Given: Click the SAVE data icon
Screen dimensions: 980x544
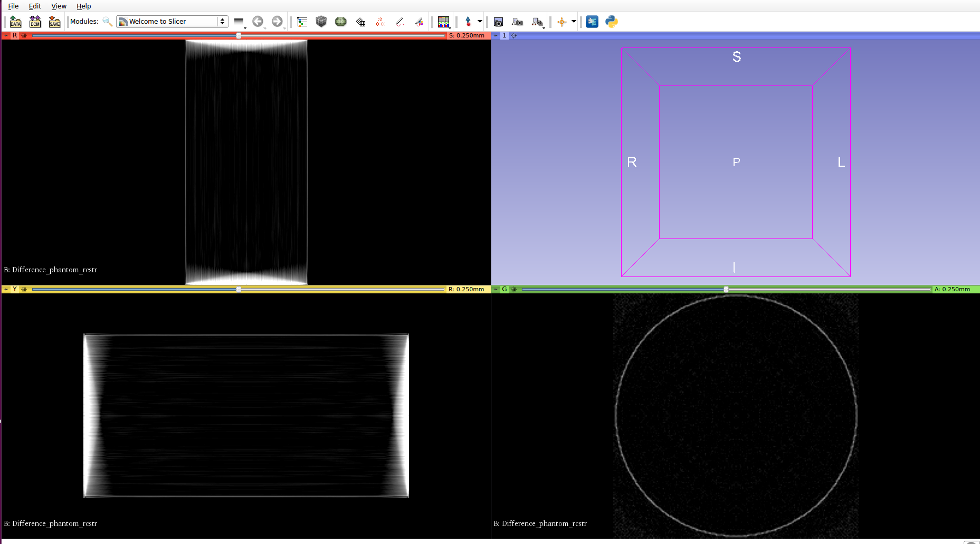Looking at the screenshot, I should 54,22.
